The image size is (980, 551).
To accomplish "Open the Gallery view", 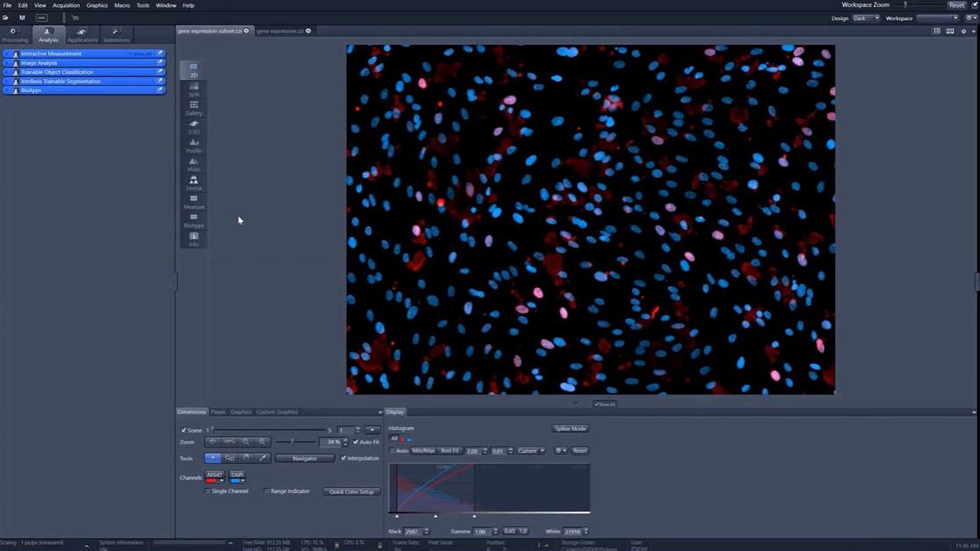I will tap(194, 107).
